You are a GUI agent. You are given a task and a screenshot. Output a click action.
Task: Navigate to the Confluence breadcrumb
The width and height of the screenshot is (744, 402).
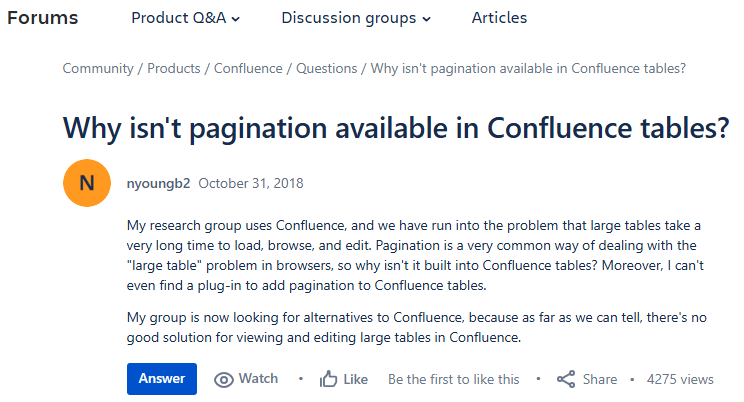point(247,69)
